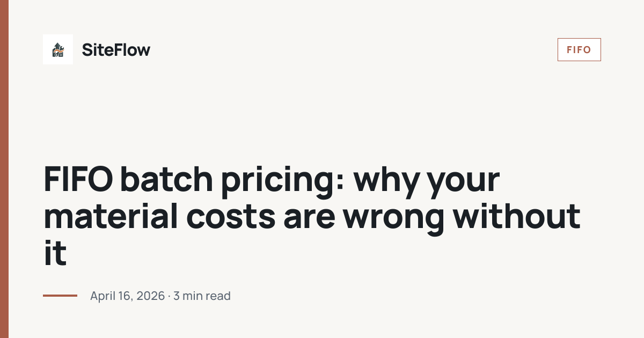Screen dimensions: 644x338
Task: Click the SiteFlow logo icon
Action: pyautogui.click(x=58, y=49)
